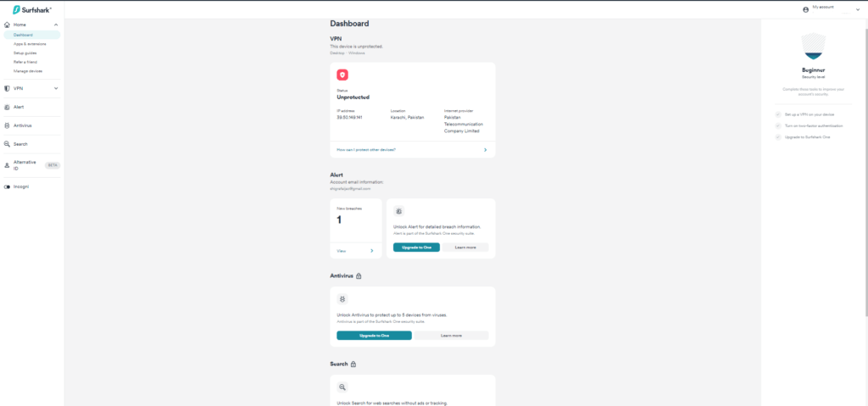
Task: Click Learn more in Alert card
Action: tap(465, 247)
